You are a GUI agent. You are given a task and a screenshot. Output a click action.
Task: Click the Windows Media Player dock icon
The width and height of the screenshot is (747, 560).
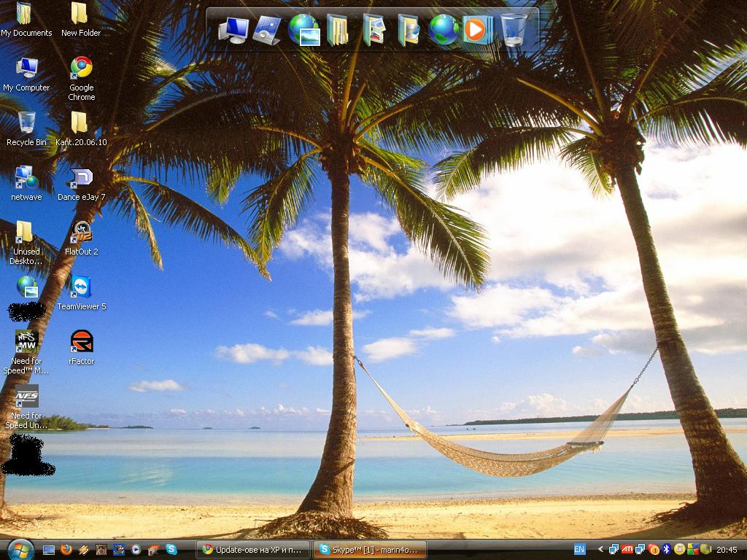coord(476,30)
